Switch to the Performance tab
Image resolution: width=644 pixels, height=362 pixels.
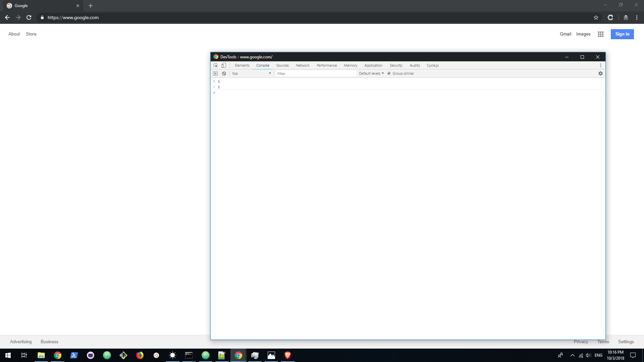tap(327, 65)
